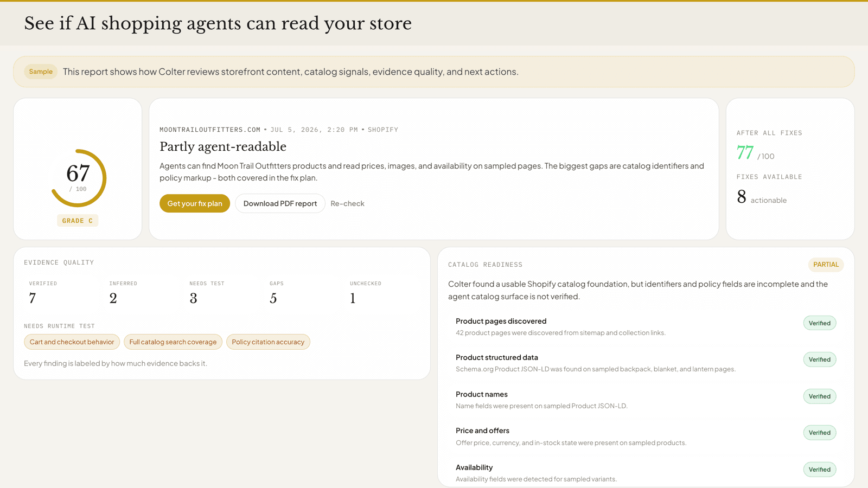Image resolution: width=868 pixels, height=488 pixels.
Task: Select the Cart and checkout behavior chip
Action: coord(72,342)
